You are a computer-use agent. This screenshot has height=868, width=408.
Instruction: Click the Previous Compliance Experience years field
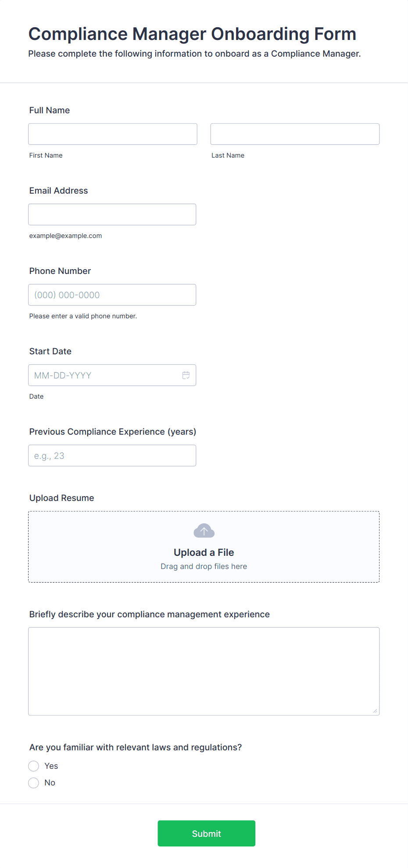pos(112,455)
